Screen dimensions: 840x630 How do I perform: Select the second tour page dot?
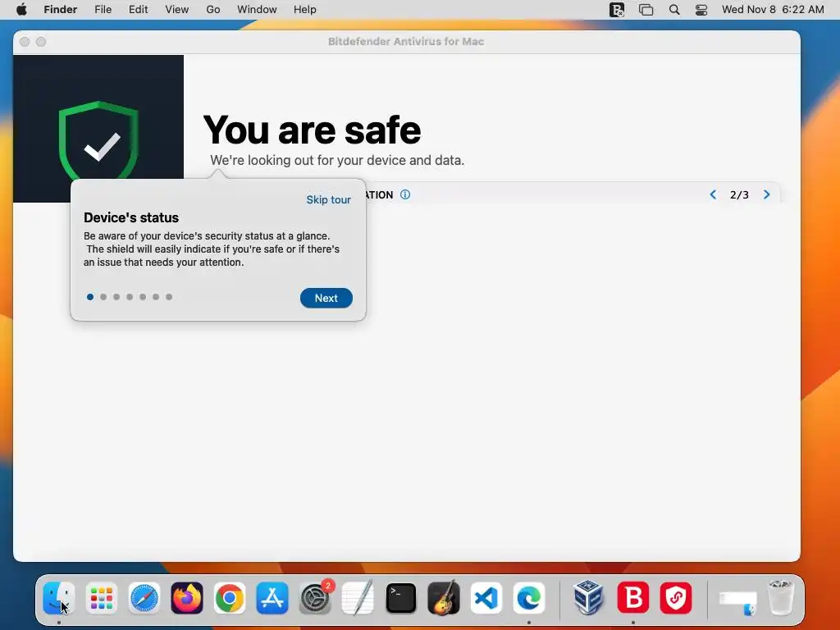click(x=103, y=297)
